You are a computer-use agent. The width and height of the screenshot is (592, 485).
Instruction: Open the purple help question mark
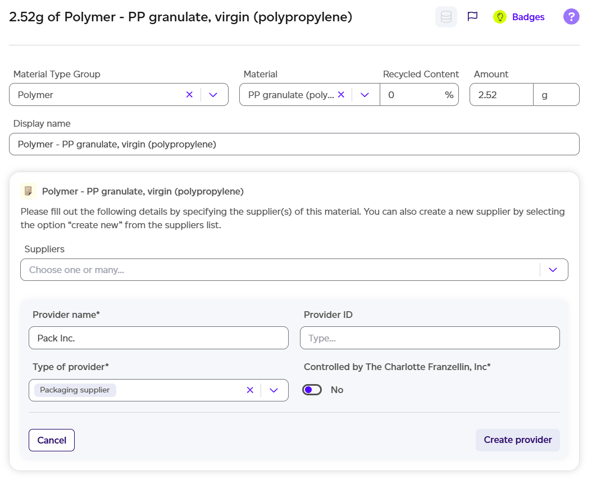click(571, 17)
